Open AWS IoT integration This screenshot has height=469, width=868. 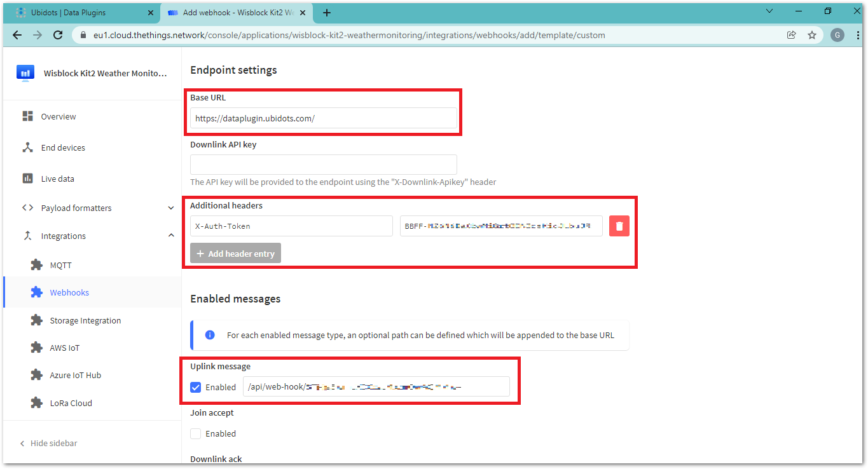point(64,348)
